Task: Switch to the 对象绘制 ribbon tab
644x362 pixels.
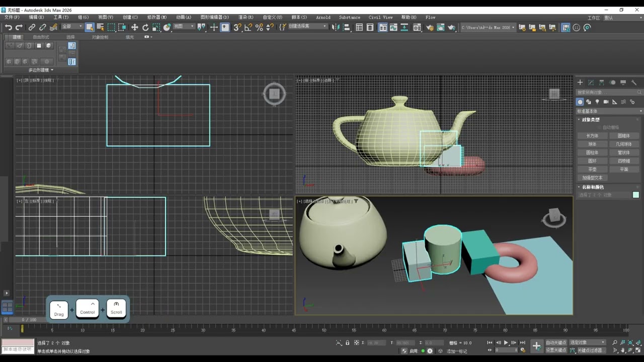Action: pyautogui.click(x=100, y=37)
